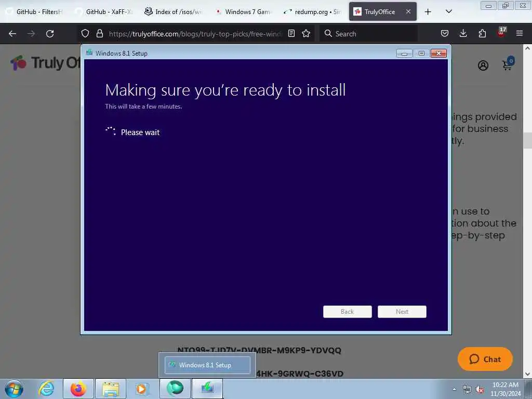Show hidden system tray icons arrow
The image size is (532, 399).
(x=454, y=389)
